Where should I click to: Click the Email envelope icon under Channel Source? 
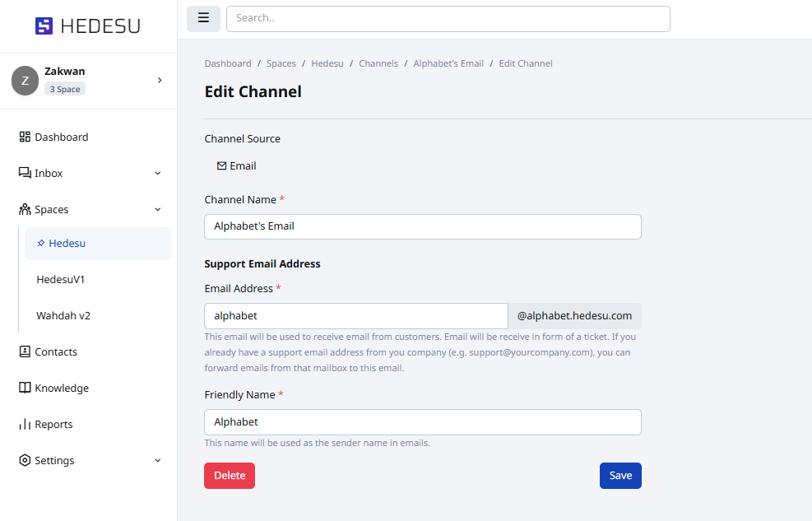click(x=221, y=165)
